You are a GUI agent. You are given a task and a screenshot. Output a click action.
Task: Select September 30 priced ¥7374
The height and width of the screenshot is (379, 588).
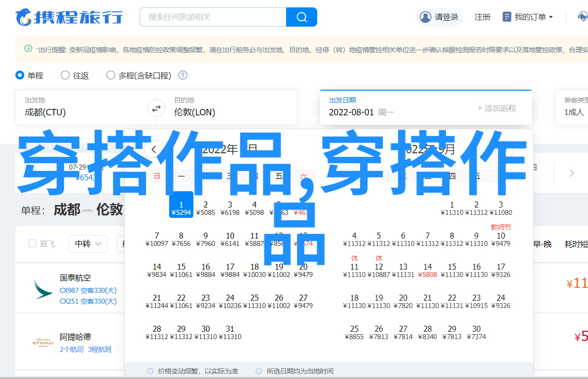(476, 333)
